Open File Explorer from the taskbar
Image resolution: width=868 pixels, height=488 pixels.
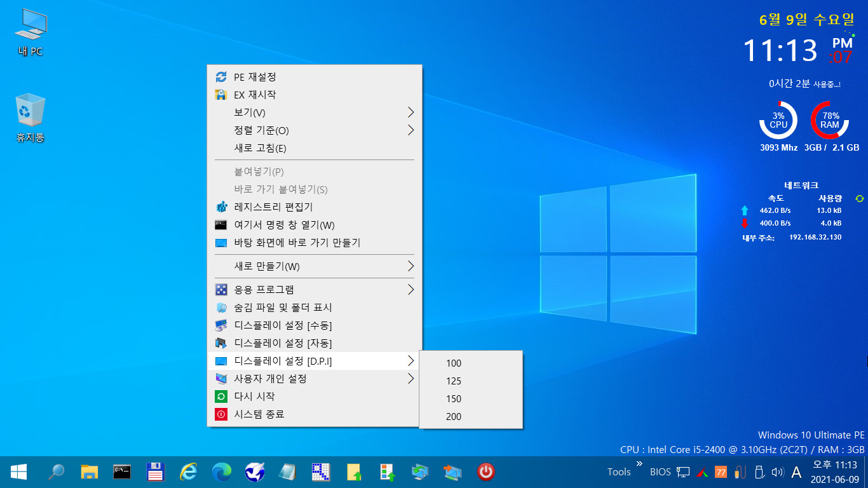90,471
